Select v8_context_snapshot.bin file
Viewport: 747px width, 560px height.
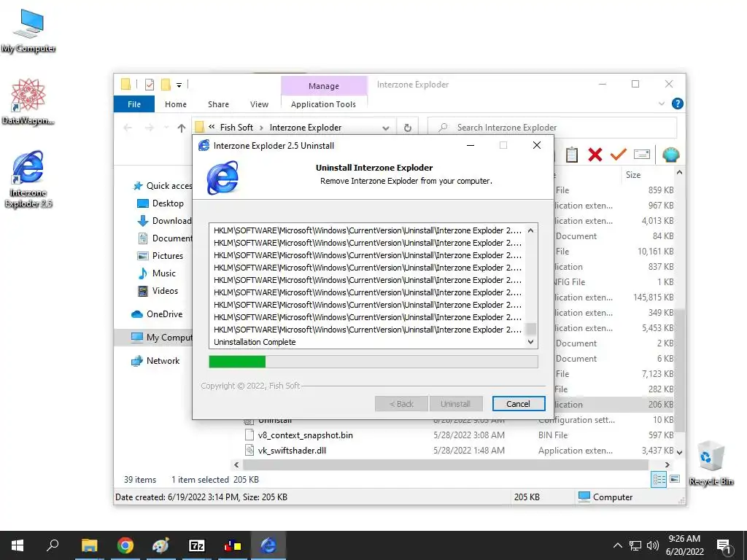(306, 435)
